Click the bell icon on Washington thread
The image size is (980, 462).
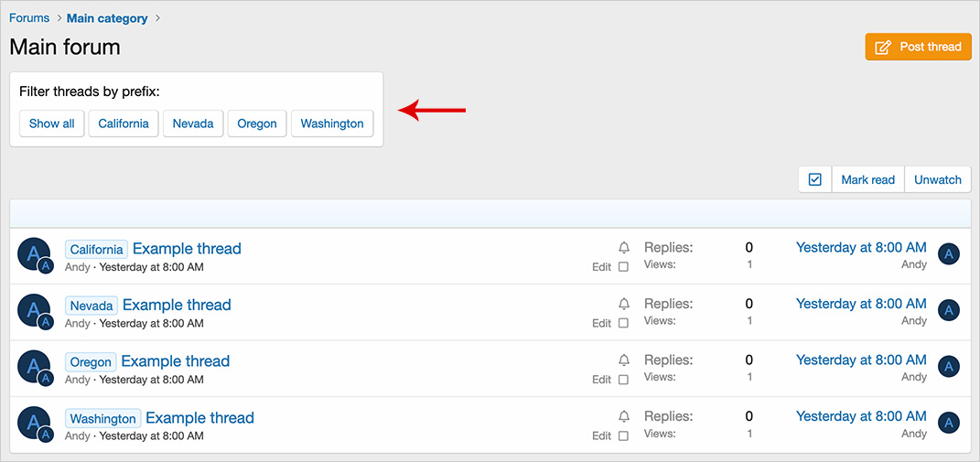click(624, 417)
